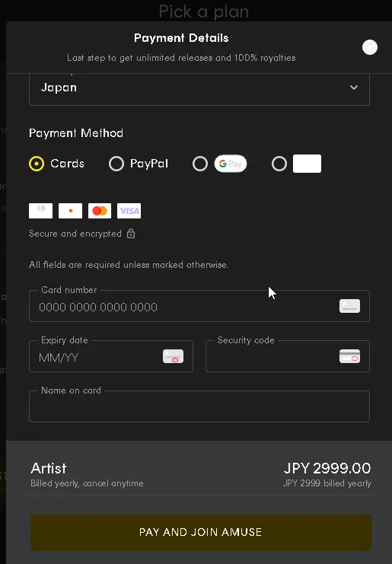Click the Secure and encrypted text
The width and height of the screenshot is (392, 564).
coord(75,234)
